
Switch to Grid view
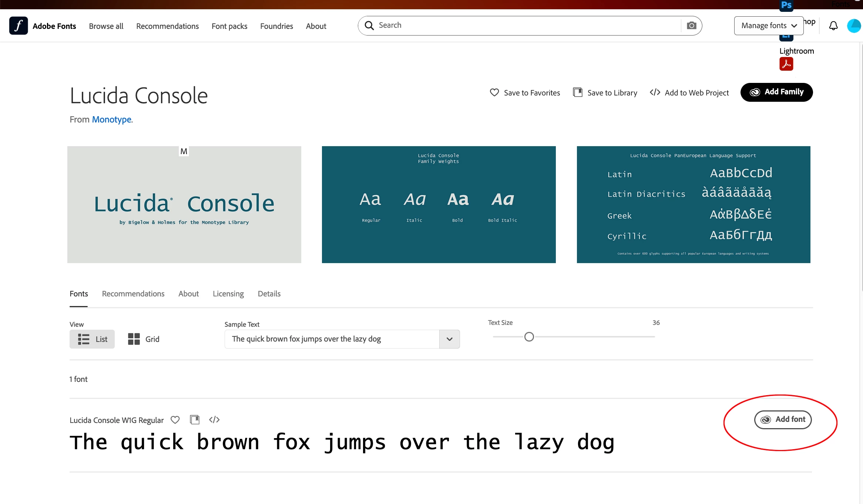(144, 339)
